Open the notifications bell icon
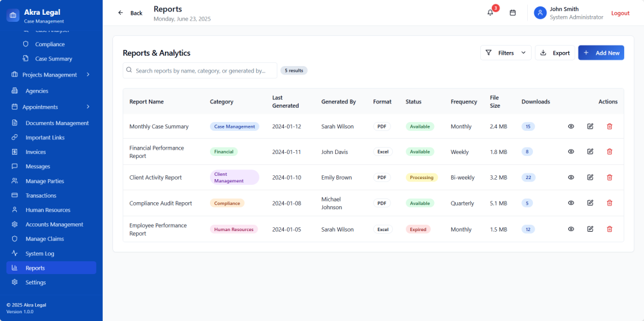Screen dimensions: 644x321 click(491, 13)
